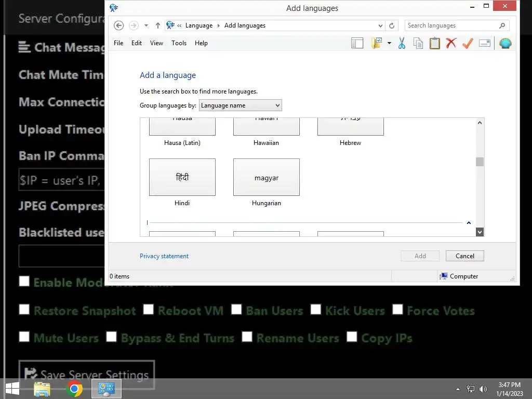Open the View menu

(156, 43)
